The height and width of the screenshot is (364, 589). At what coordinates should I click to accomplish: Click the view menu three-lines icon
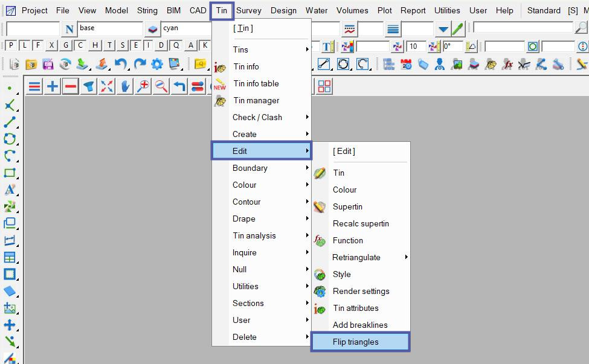(x=34, y=87)
